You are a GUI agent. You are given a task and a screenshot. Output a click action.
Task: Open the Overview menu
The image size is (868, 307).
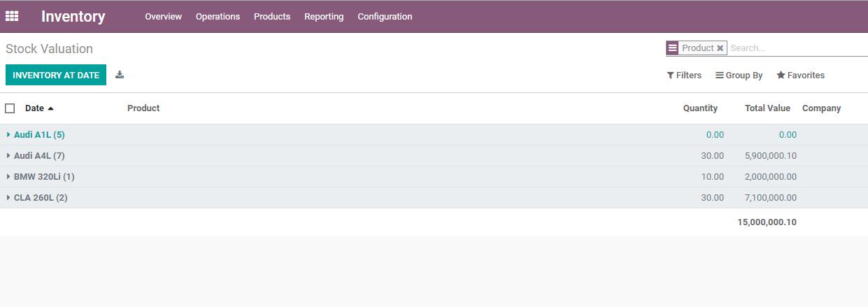[163, 17]
